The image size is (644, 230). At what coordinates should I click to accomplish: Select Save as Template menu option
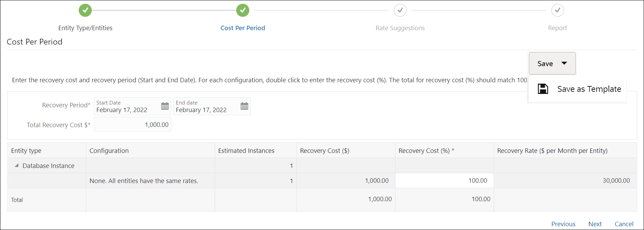tap(589, 89)
